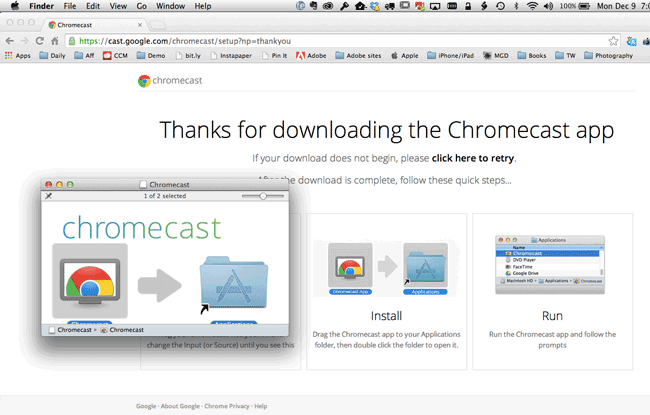Screen dimensions: 650x415
Task: Open the Window menu
Action: (170, 6)
